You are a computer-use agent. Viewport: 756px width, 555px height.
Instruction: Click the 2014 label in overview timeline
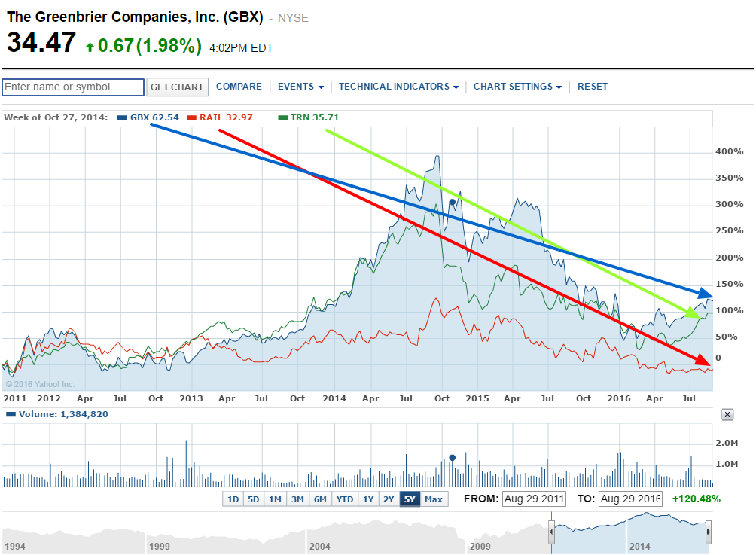(640, 546)
